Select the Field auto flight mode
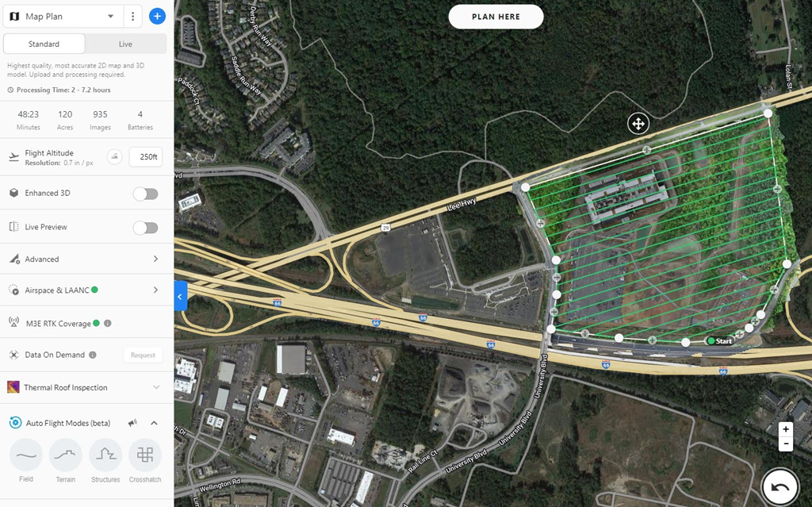 [x=26, y=455]
